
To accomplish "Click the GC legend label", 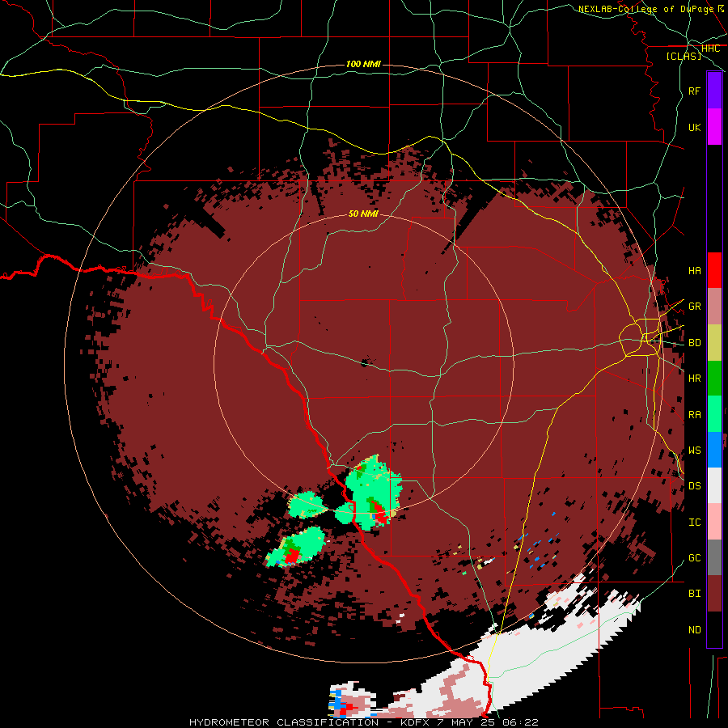I will [x=694, y=558].
